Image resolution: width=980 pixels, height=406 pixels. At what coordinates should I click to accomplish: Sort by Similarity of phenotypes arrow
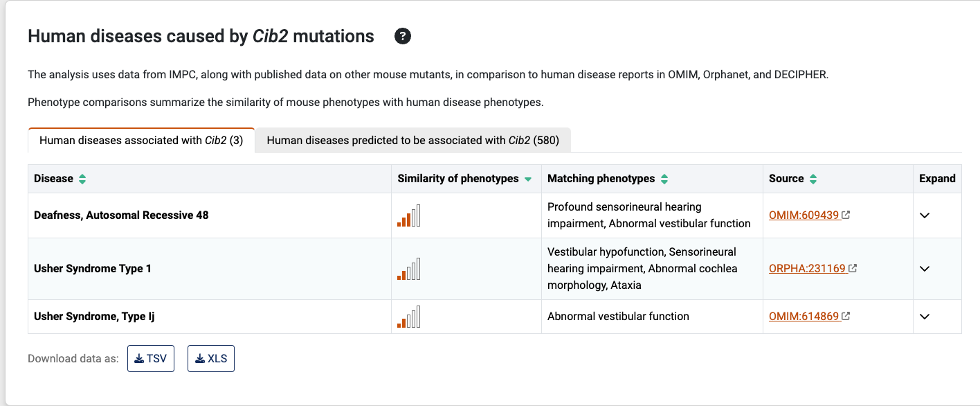[x=528, y=179]
